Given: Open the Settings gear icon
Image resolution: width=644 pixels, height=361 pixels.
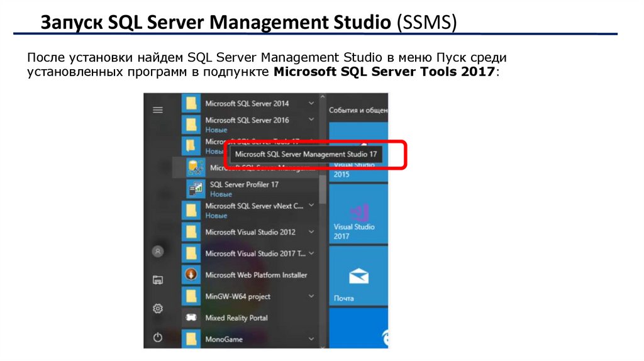Looking at the screenshot, I should [x=158, y=308].
